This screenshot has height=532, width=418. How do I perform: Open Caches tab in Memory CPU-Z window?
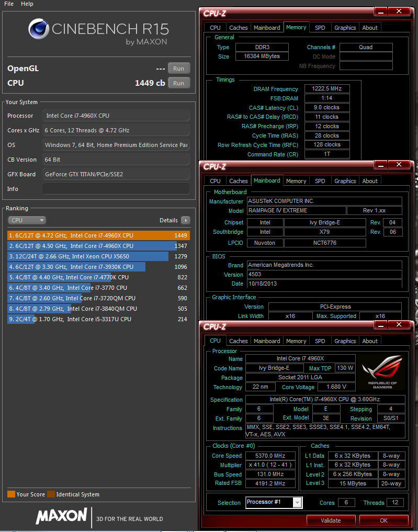point(239,28)
